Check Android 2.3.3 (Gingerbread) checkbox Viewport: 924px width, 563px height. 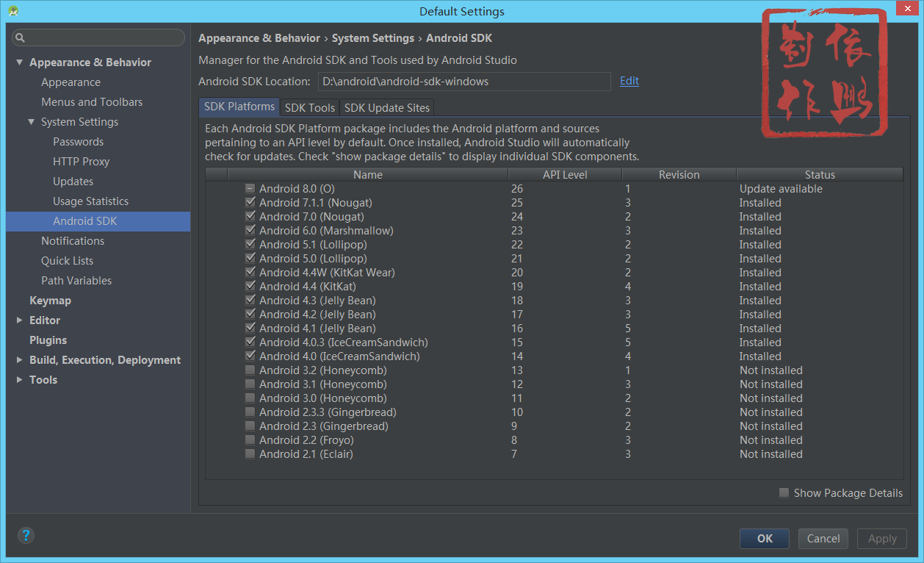(x=250, y=412)
